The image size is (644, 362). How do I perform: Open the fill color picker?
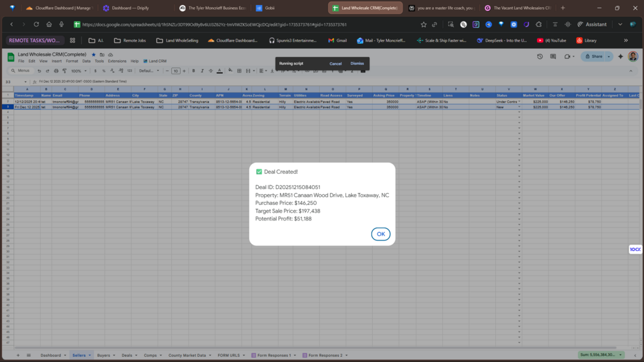230,71
